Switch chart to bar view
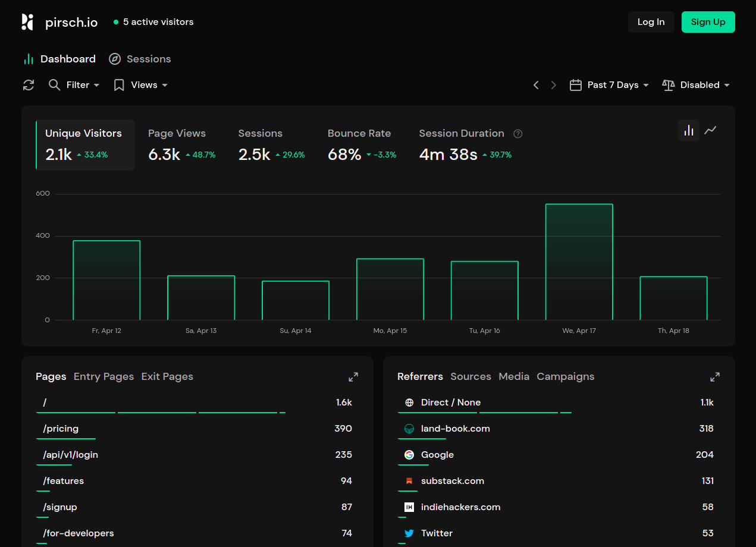This screenshot has height=547, width=756. (x=689, y=130)
